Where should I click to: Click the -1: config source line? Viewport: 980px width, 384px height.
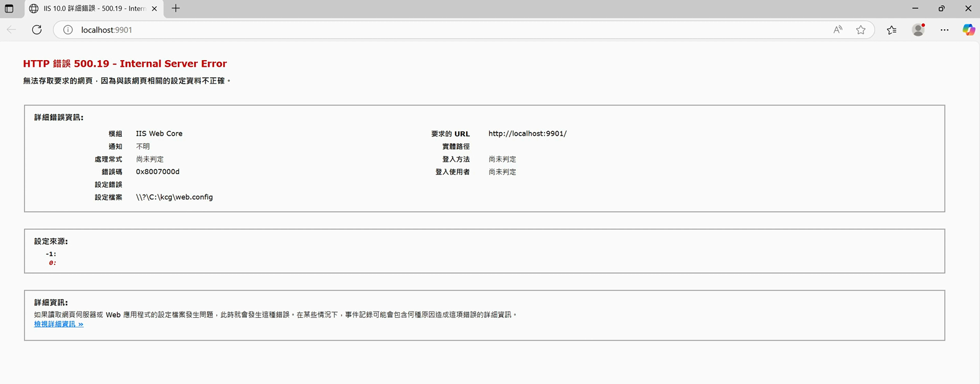point(51,254)
